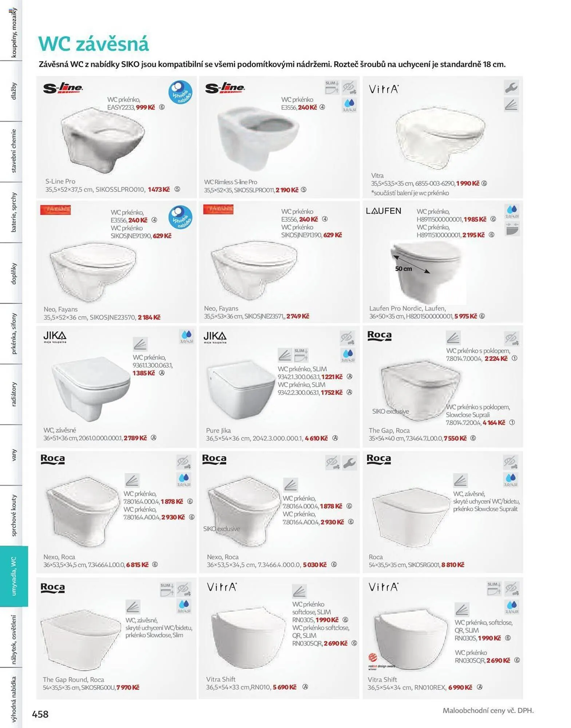Click the Laufen Pro Nordic price 5 975 Kč
This screenshot has width=571, height=728.
[x=465, y=316]
